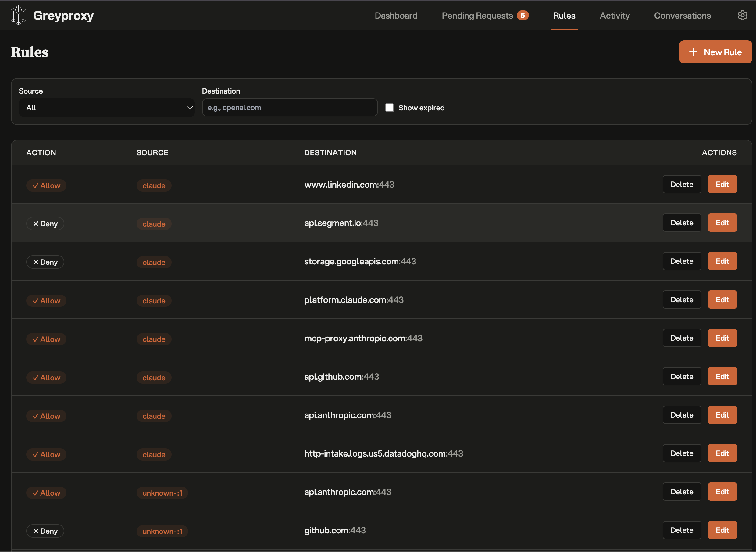
Task: Click Deny badge for api.segment.io rule
Action: pos(45,224)
